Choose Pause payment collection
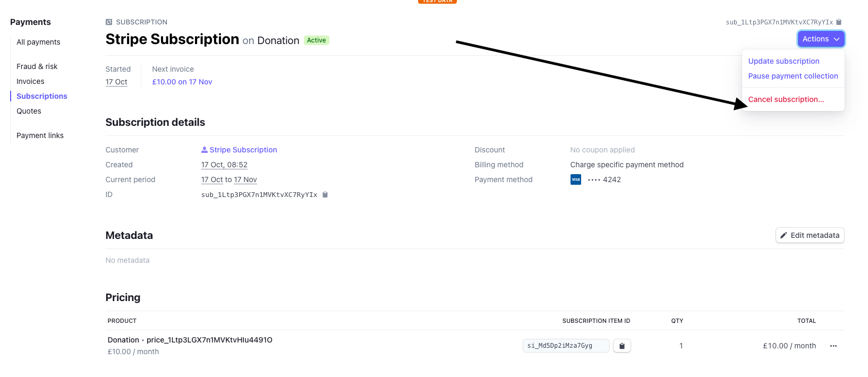Viewport: 868px width, 377px height. pos(793,76)
